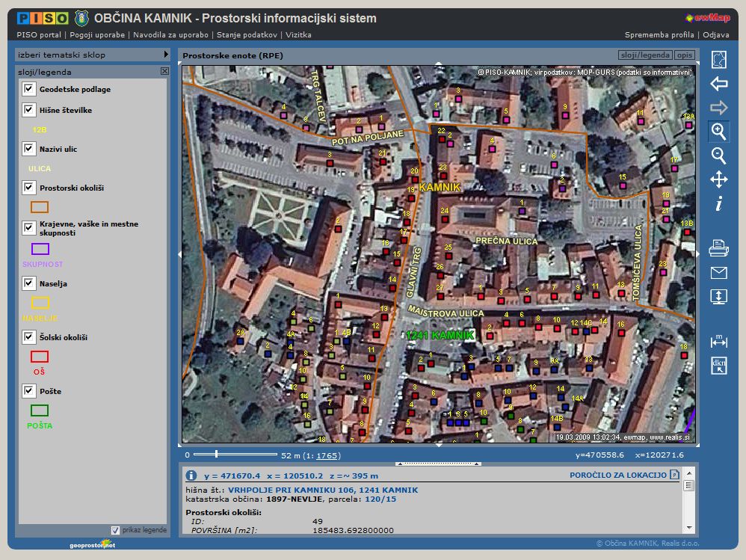This screenshot has width=746, height=560.
Task: Open the distance measuring tool
Action: (x=718, y=341)
